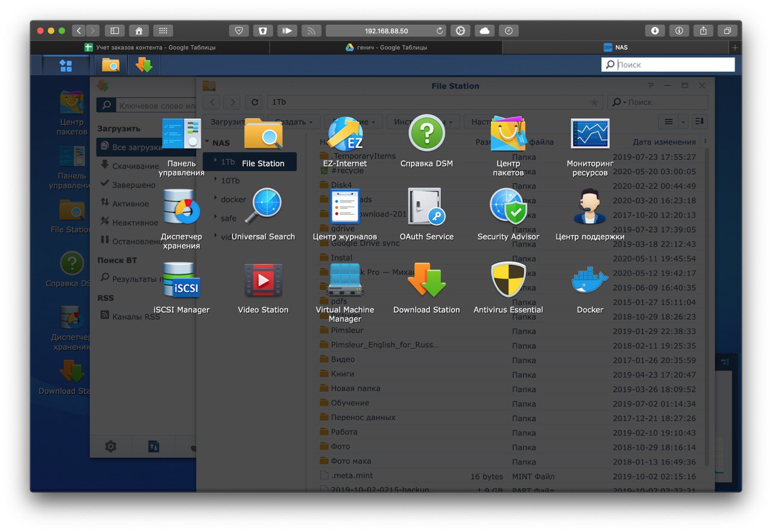The width and height of the screenshot is (772, 532).
Task: Open Download Station settings gear
Action: coord(110,447)
